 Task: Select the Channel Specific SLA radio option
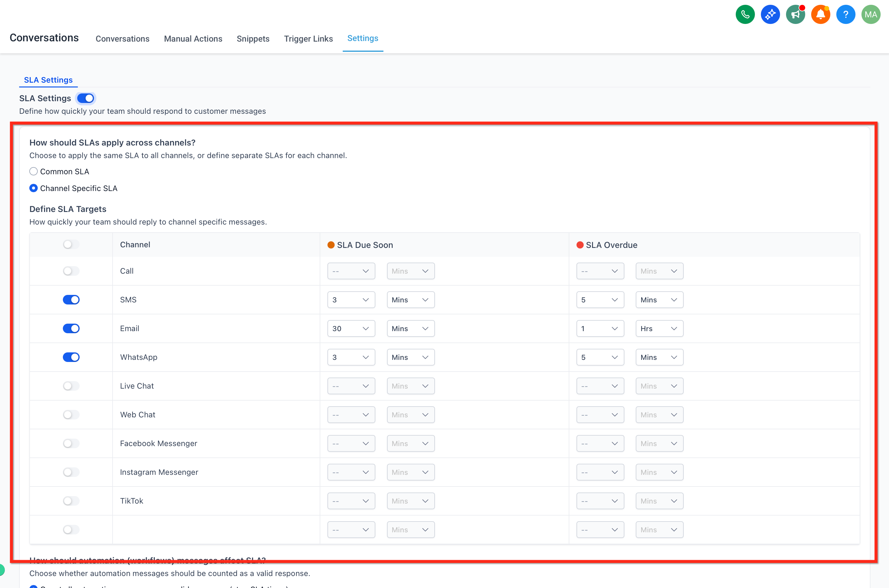click(33, 188)
